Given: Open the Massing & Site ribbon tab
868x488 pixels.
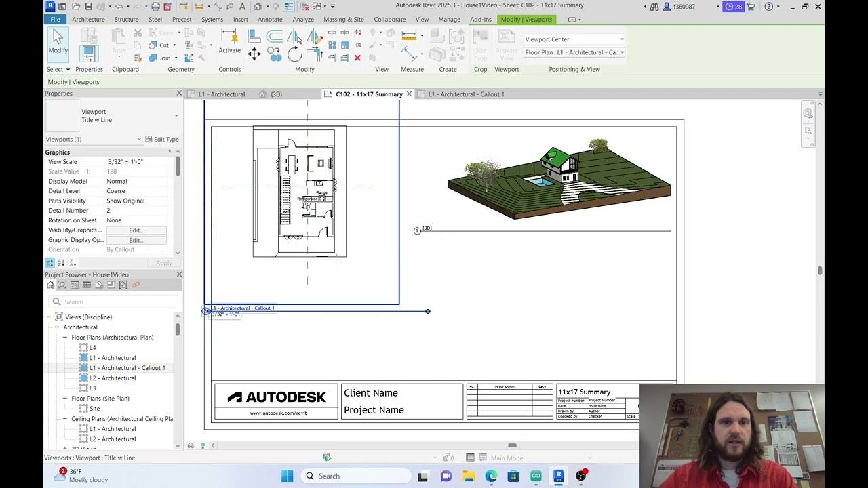Looking at the screenshot, I should tap(343, 19).
